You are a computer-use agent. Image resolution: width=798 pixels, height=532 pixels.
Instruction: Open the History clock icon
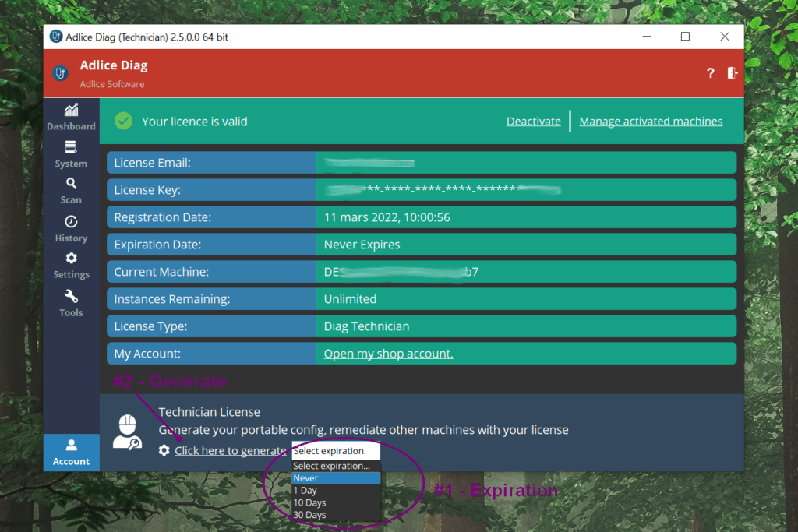(x=71, y=222)
